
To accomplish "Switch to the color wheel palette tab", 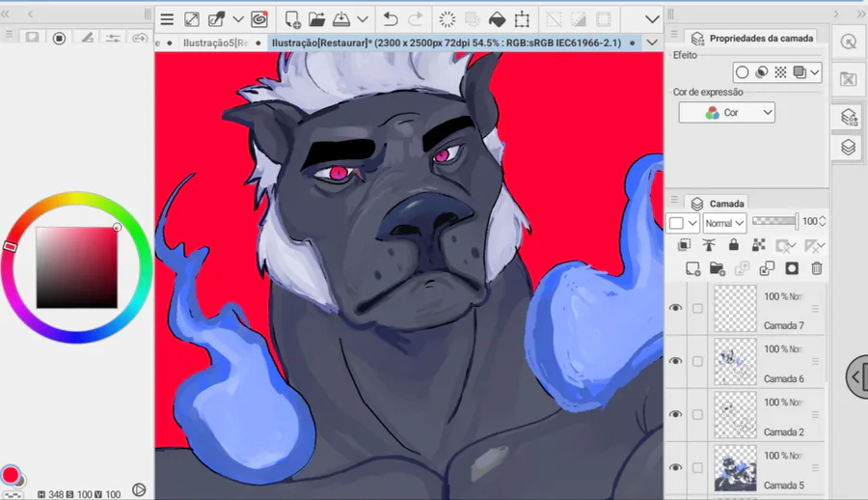I will pyautogui.click(x=59, y=39).
